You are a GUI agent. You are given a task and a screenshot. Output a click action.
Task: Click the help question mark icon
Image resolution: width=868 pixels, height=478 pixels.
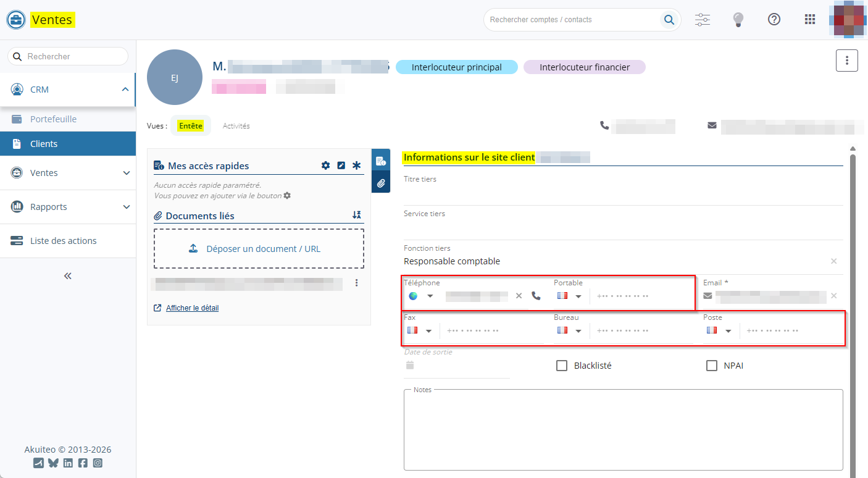click(x=774, y=20)
